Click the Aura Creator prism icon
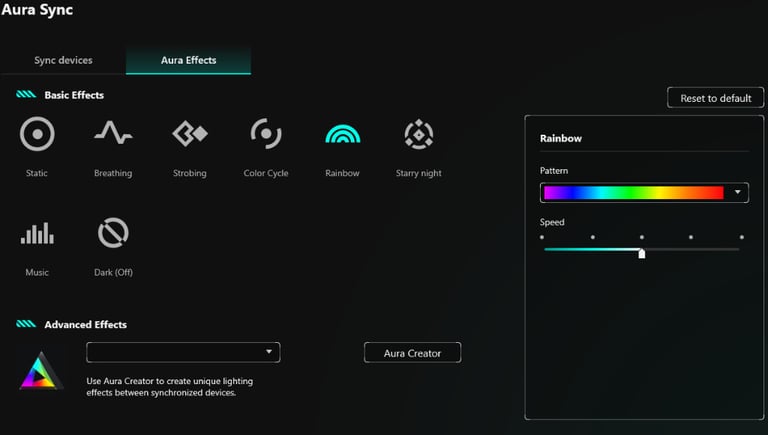The height and width of the screenshot is (435, 768). [x=41, y=371]
